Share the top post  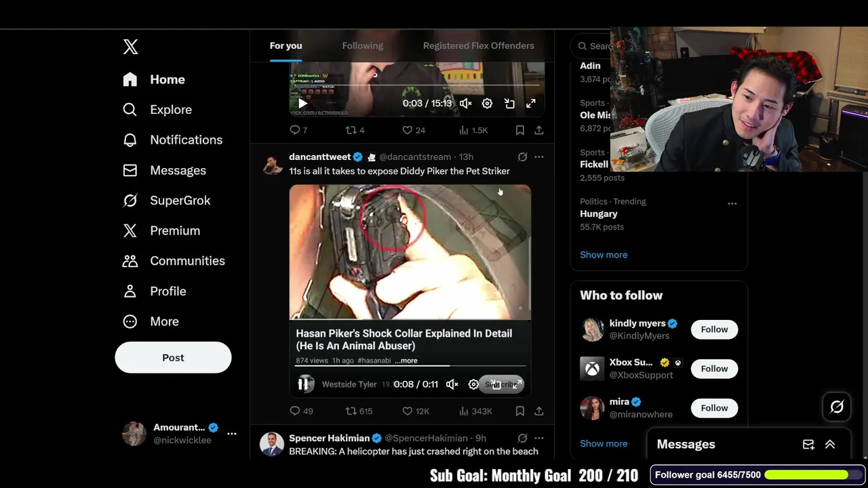click(539, 130)
